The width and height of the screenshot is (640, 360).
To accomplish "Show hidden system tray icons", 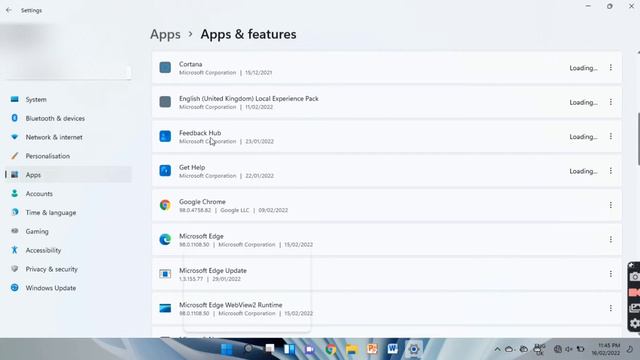I will (x=497, y=349).
